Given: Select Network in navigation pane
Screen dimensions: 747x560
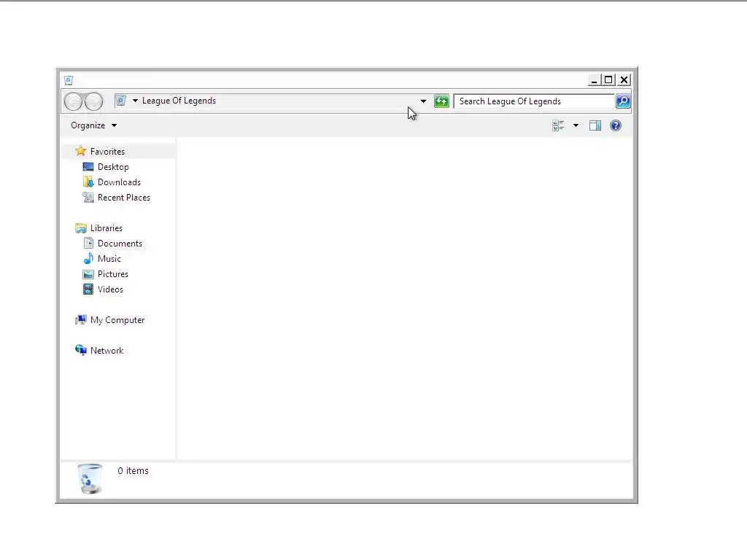Looking at the screenshot, I should [x=107, y=351].
